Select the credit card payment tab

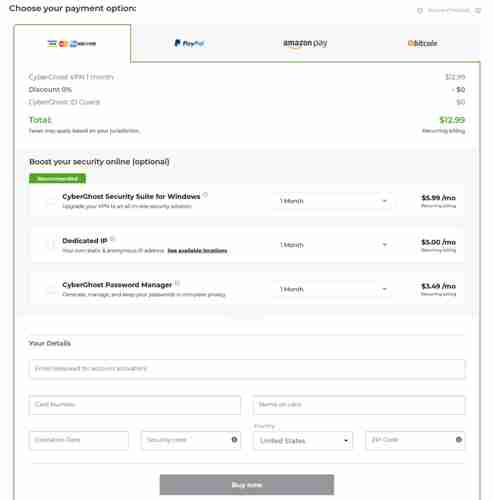coord(72,43)
